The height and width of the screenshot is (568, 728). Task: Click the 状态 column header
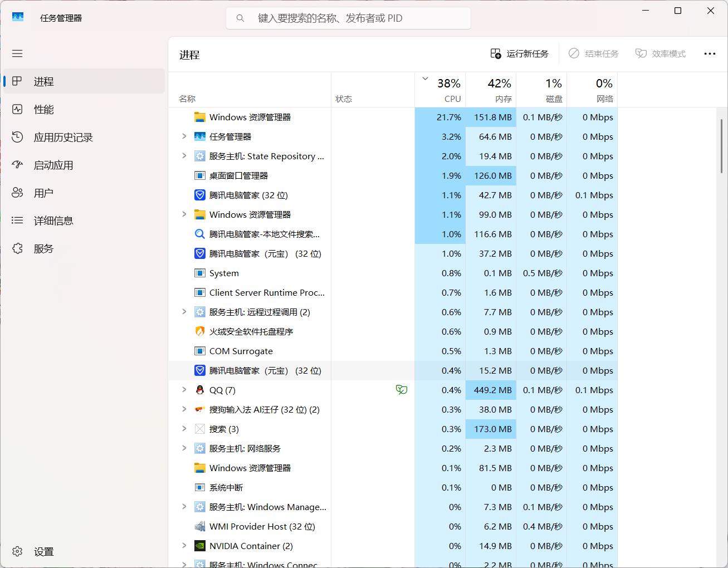(373, 90)
